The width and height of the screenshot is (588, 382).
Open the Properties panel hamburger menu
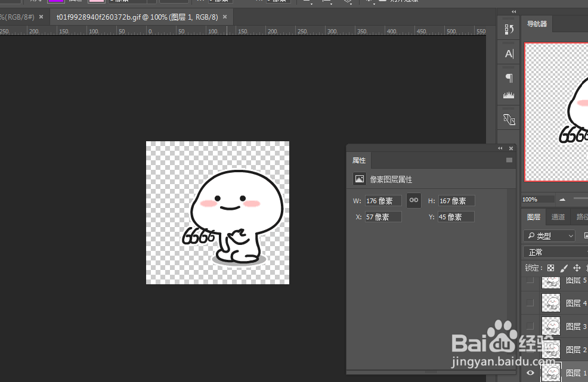click(x=509, y=160)
